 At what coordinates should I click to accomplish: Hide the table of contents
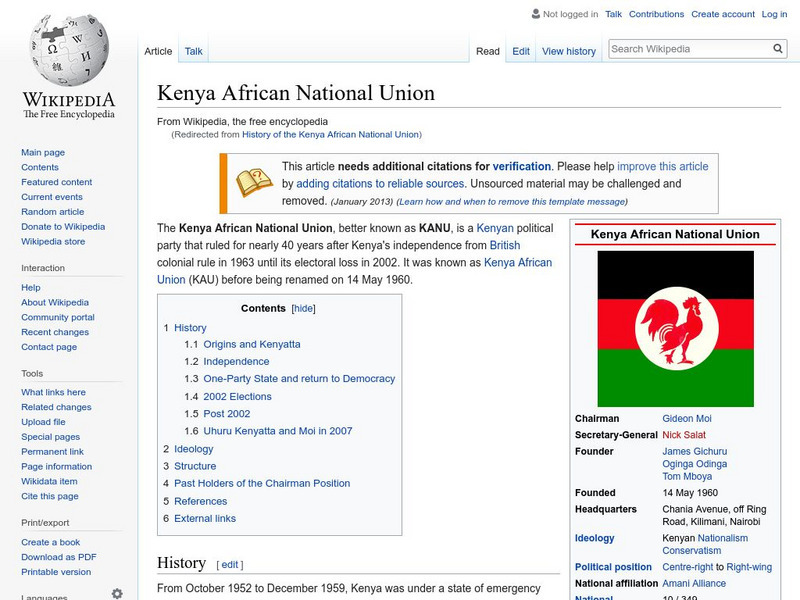pos(303,309)
